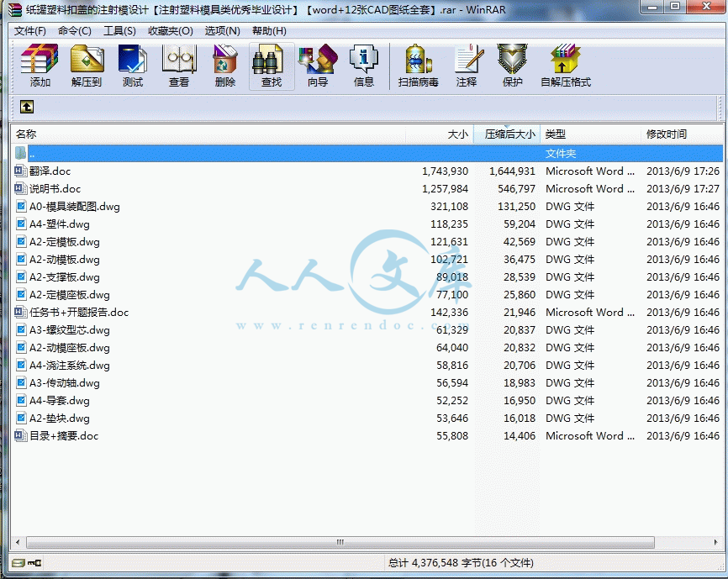The image size is (728, 579).
Task: Select the file A4-塑件.dwg
Action: coord(60,224)
